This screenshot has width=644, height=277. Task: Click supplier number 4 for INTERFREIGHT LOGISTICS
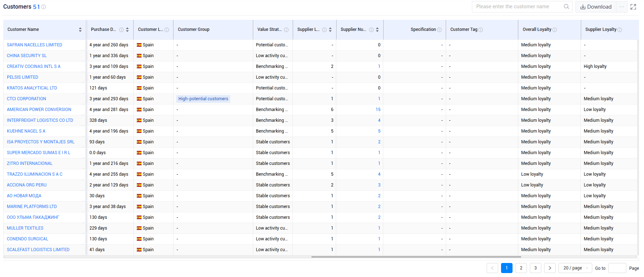(x=379, y=120)
